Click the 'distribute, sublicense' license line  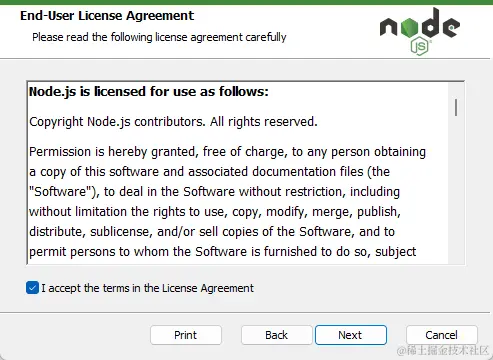[x=212, y=232]
